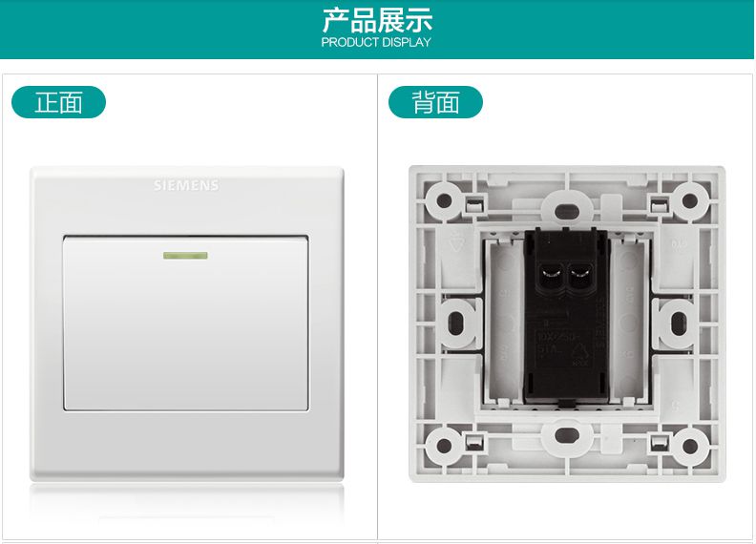The image size is (756, 544).
Task: Click the green indicator strip on switch
Action: pyautogui.click(x=185, y=255)
